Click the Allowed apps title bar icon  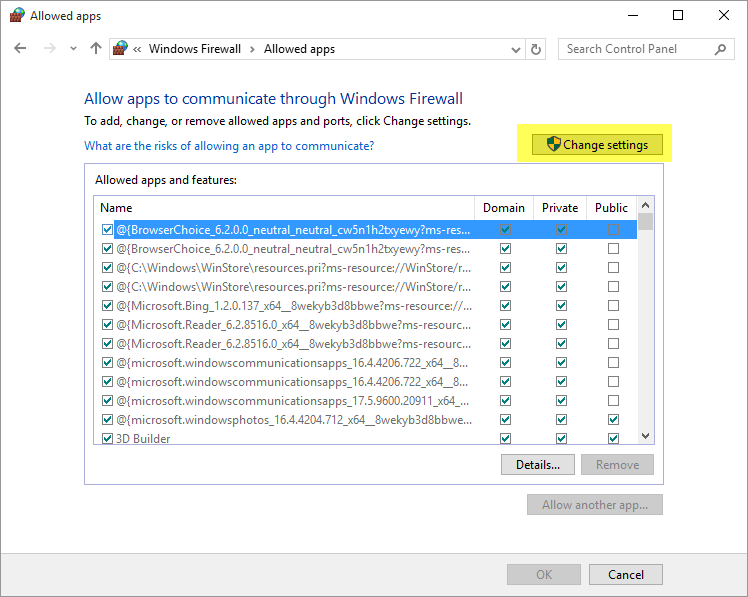[16, 16]
